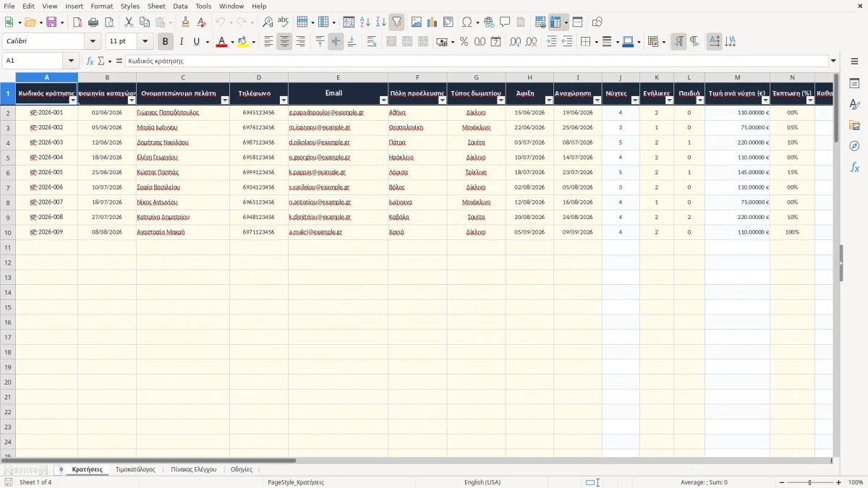This screenshot has width=868, height=488.
Task: Expand the formula bar
Action: [833, 61]
